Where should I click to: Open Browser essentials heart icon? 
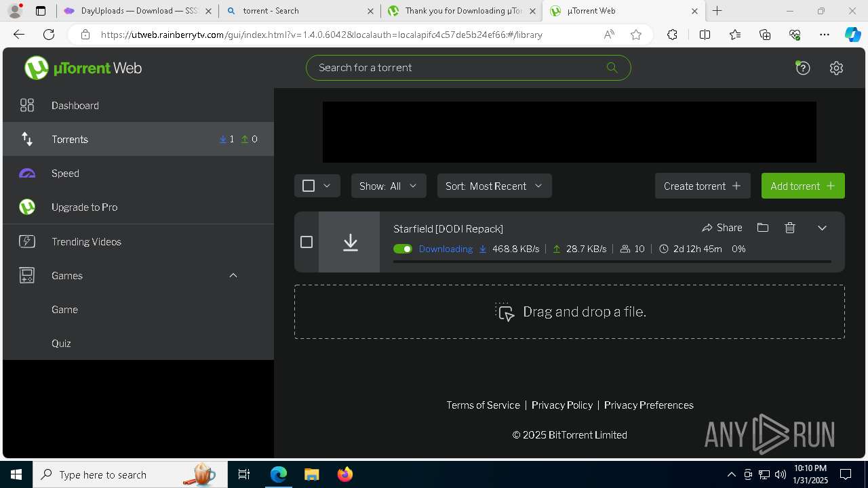point(795,35)
